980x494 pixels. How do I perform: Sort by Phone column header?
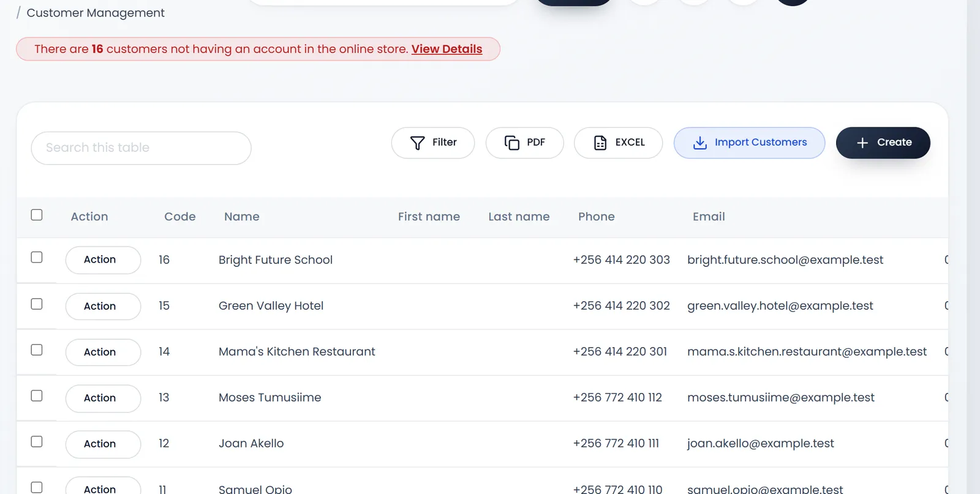click(x=596, y=217)
